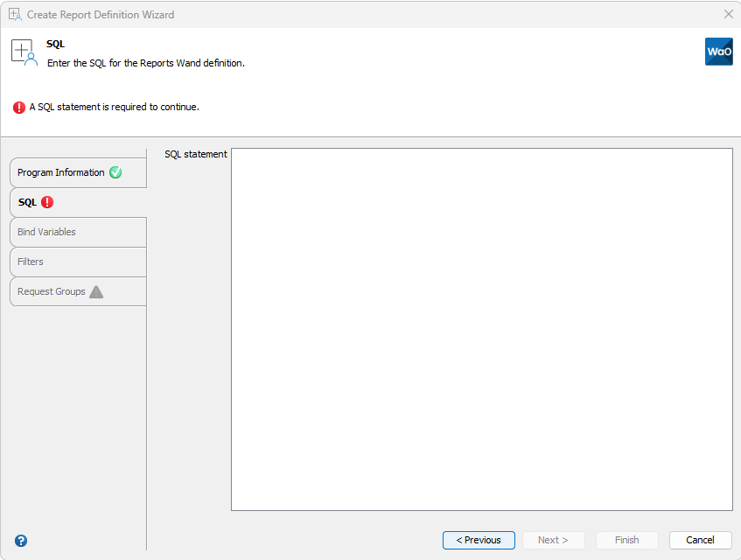Cancel the report definition wizard
The width and height of the screenshot is (741, 560).
coord(700,540)
